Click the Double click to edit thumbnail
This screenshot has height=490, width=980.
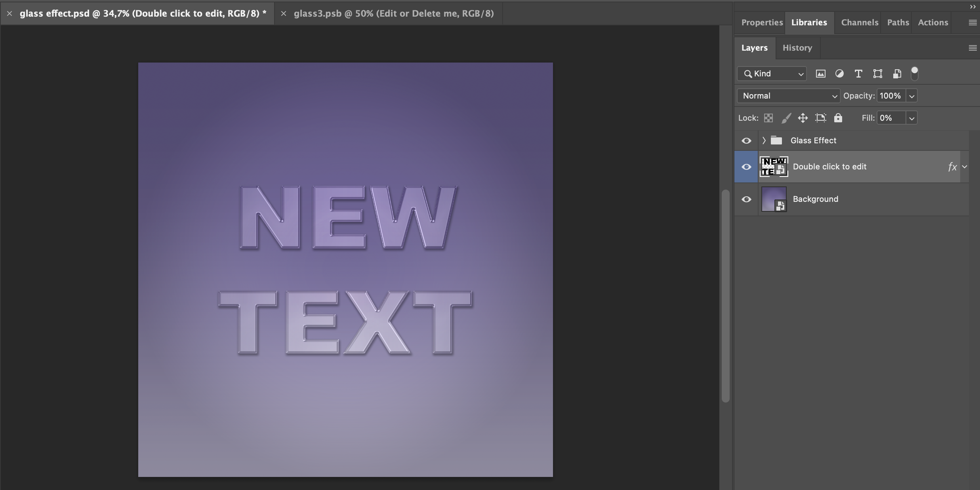[774, 167]
